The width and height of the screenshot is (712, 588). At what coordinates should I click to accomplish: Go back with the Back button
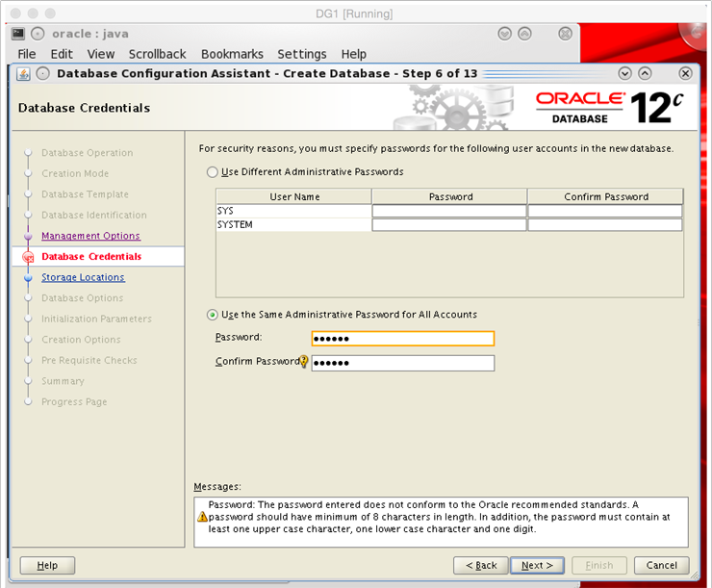coord(481,565)
